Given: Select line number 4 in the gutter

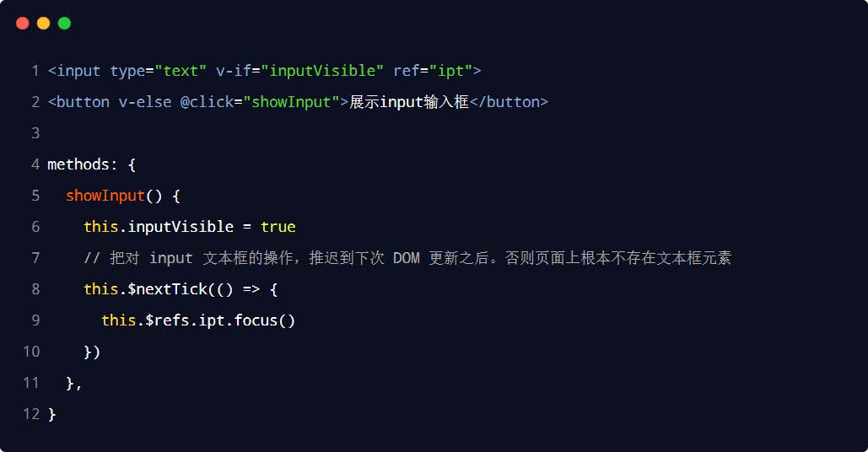Looking at the screenshot, I should coord(35,164).
